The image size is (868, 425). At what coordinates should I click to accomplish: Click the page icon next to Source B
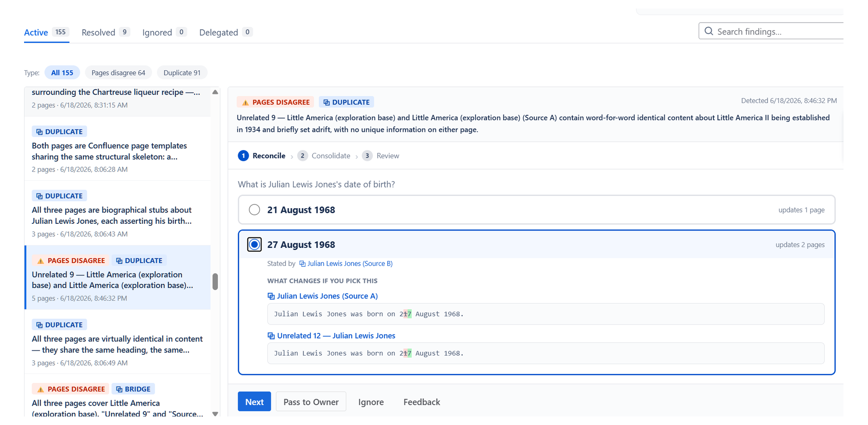pyautogui.click(x=302, y=263)
